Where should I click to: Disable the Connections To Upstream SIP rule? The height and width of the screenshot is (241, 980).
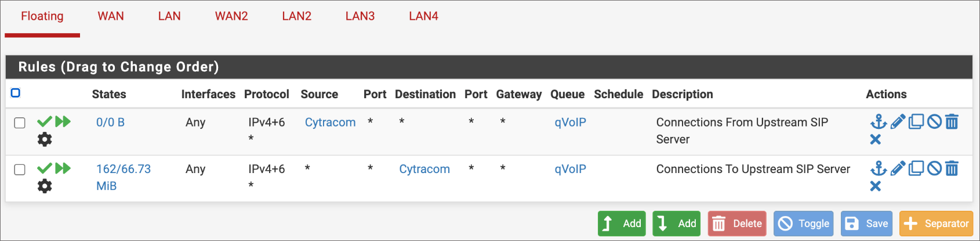[x=934, y=169]
